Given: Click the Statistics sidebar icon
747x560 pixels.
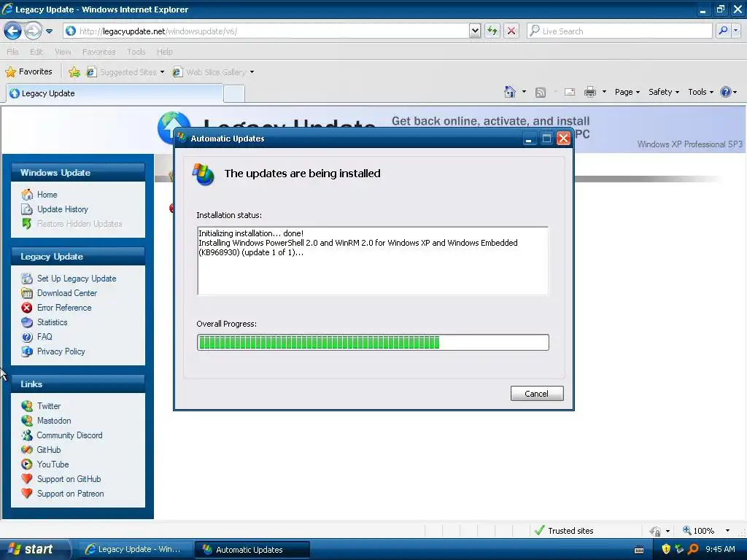Looking at the screenshot, I should coord(27,322).
